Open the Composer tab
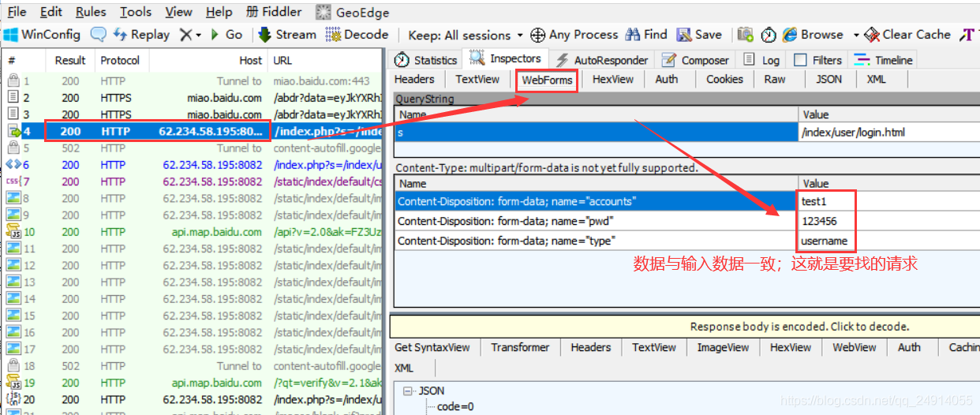Image resolution: width=980 pixels, height=415 pixels. pyautogui.click(x=695, y=60)
